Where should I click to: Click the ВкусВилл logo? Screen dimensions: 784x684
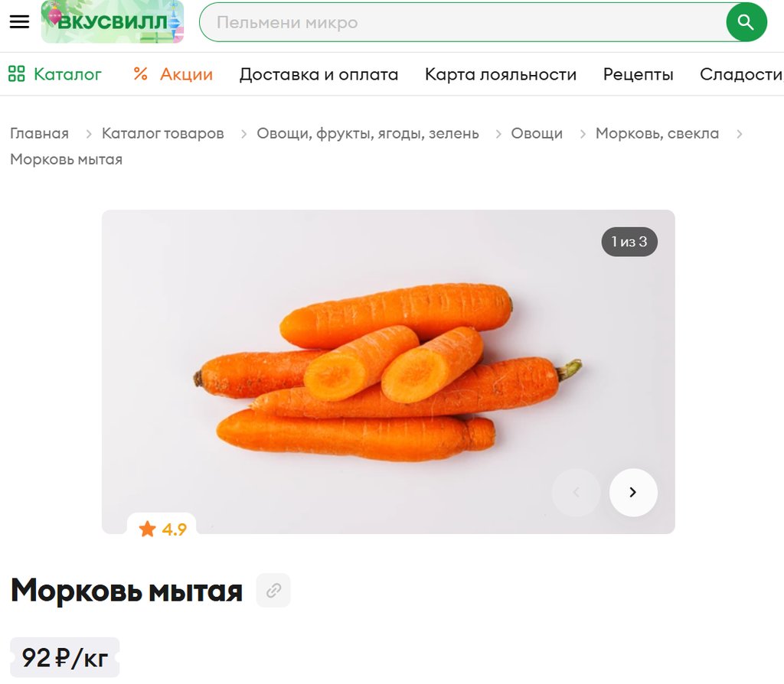pyautogui.click(x=113, y=22)
